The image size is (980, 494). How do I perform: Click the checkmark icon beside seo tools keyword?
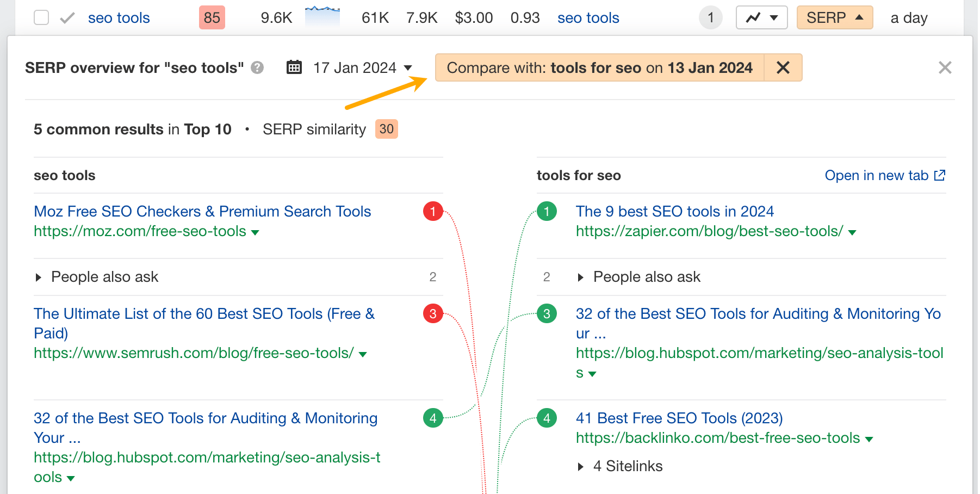tap(67, 18)
